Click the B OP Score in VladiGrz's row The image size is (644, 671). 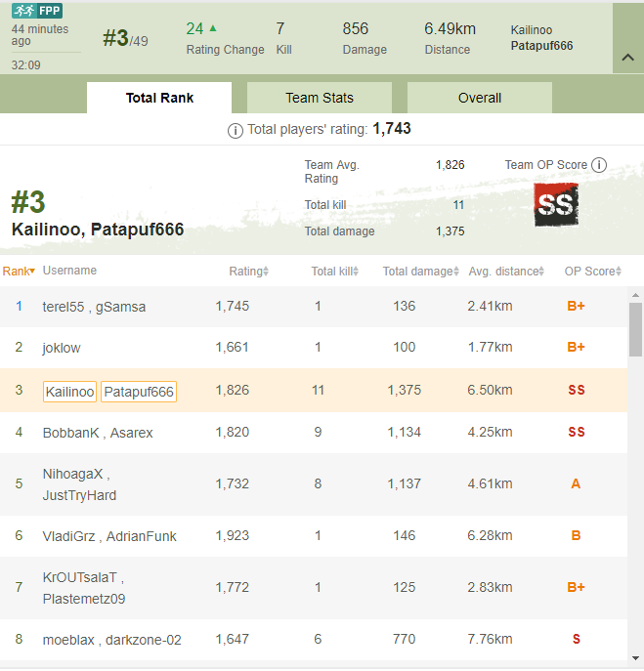click(x=576, y=535)
